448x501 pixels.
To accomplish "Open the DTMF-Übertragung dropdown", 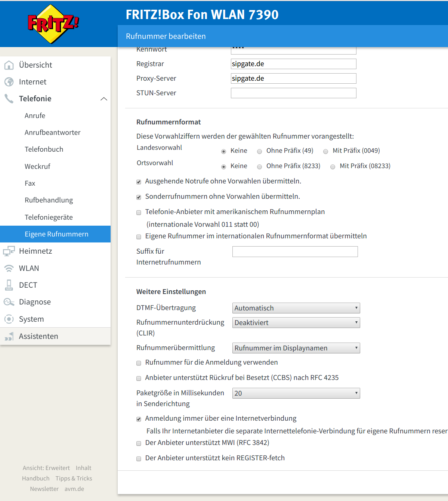I will point(296,308).
